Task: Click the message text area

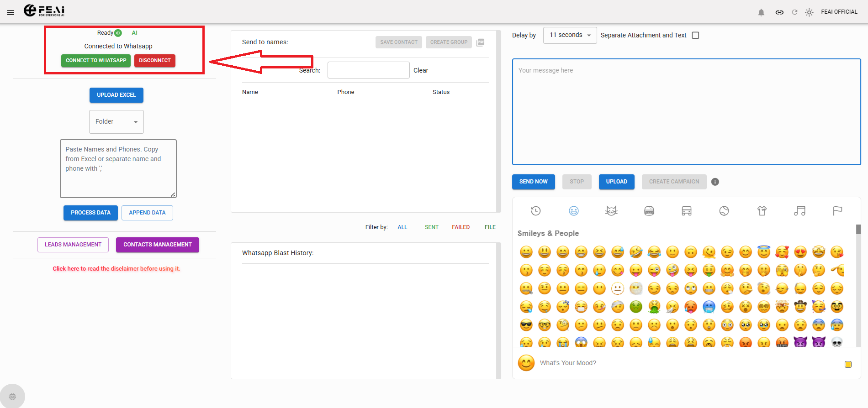Action: tap(686, 112)
